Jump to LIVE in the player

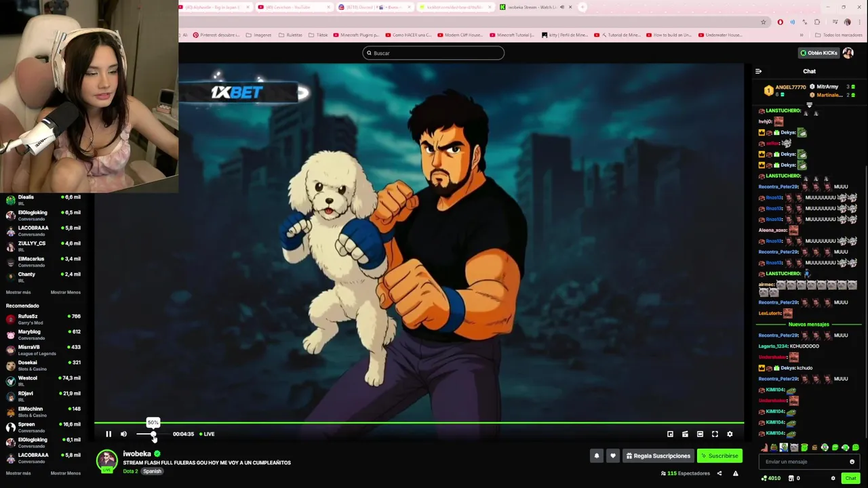207,434
